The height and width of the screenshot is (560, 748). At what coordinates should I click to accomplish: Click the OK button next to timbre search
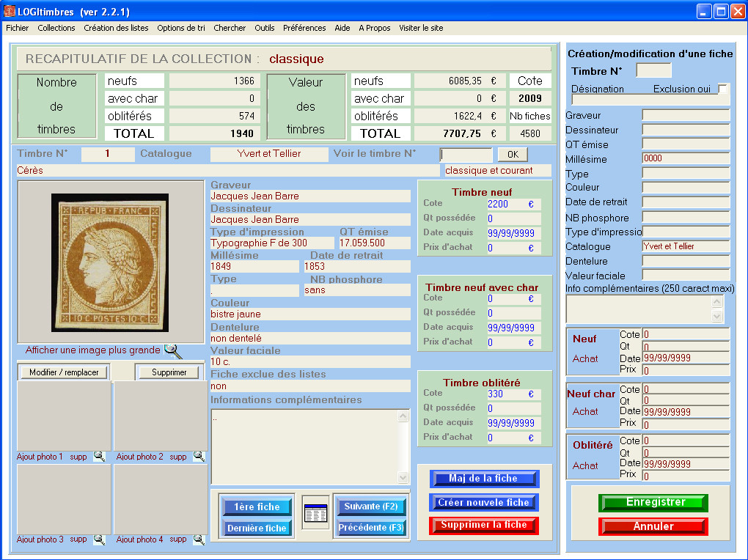[x=513, y=154]
